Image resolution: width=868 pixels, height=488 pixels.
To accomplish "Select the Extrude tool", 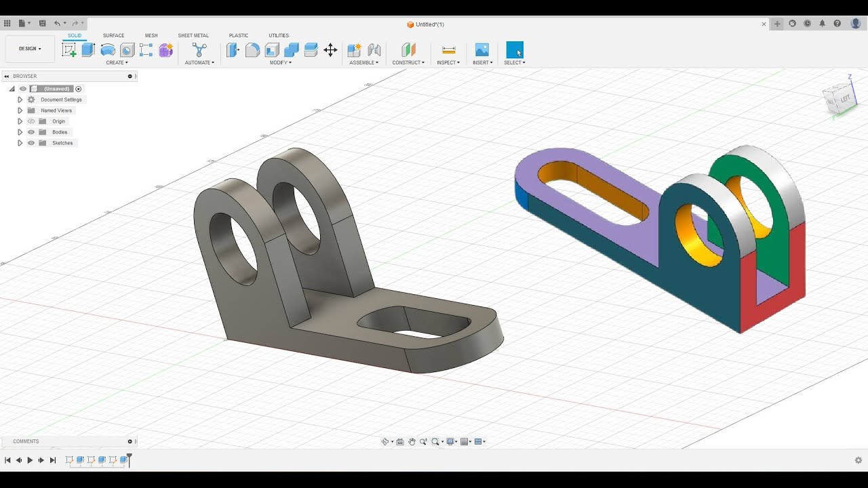I will 88,50.
